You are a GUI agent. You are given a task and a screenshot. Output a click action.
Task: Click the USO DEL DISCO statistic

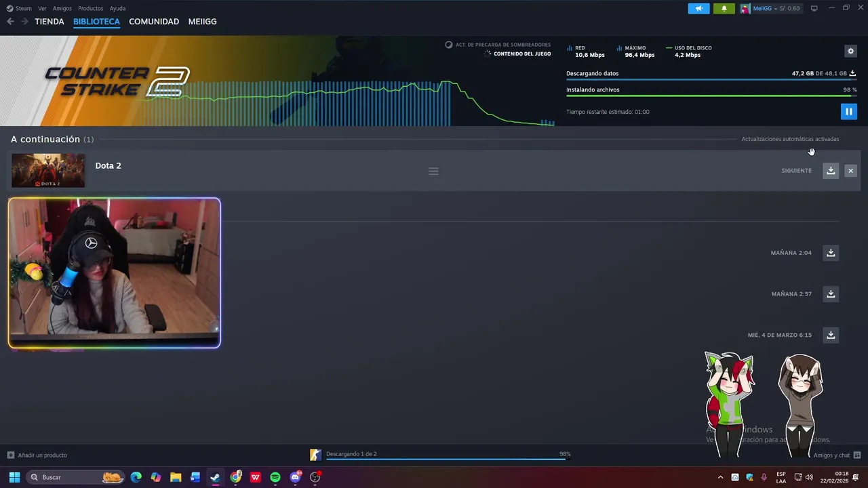point(689,52)
